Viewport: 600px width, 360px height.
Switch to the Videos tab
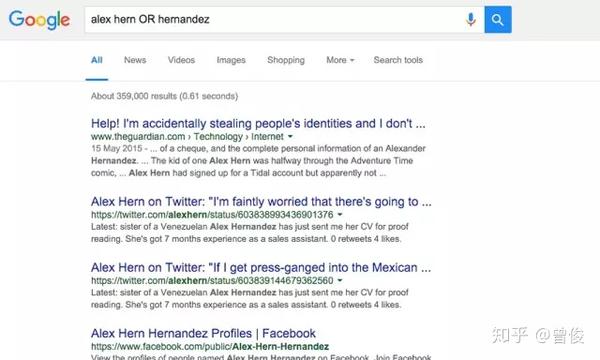pyautogui.click(x=181, y=60)
